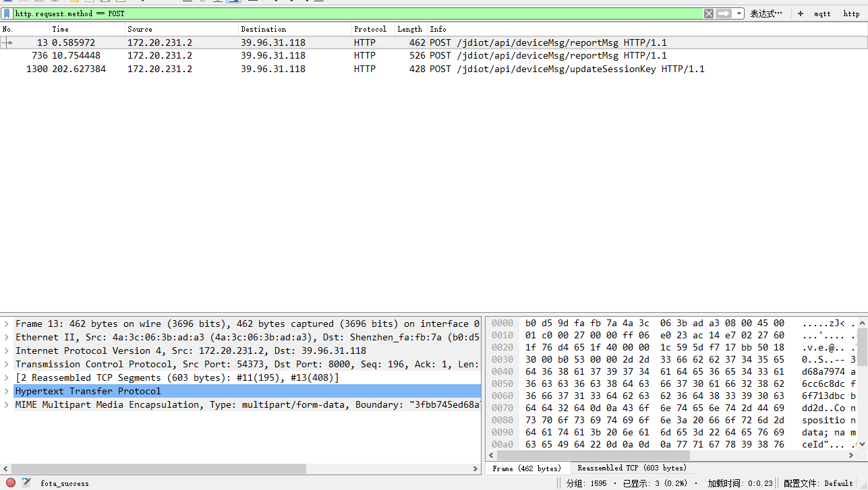Viewport: 868px width, 490px height.
Task: Click into the display filter field
Action: click(357, 13)
